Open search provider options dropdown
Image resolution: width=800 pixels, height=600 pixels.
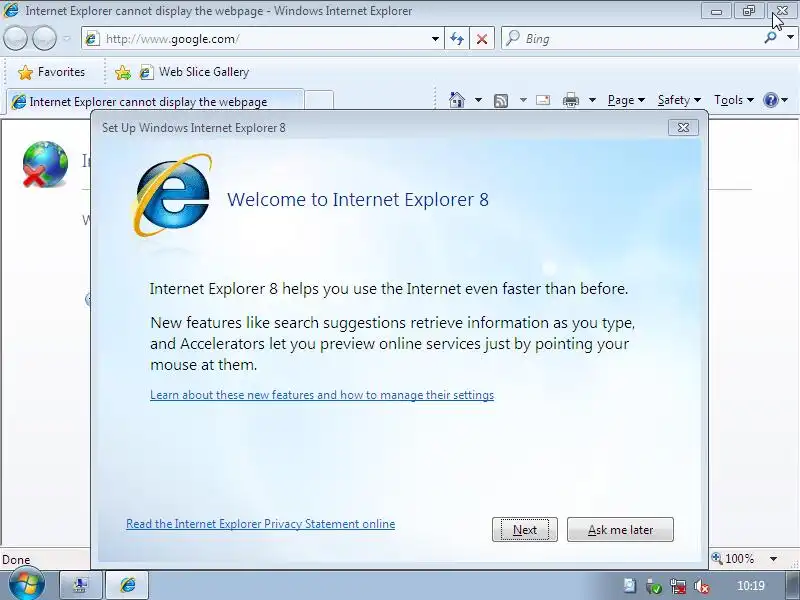click(790, 38)
